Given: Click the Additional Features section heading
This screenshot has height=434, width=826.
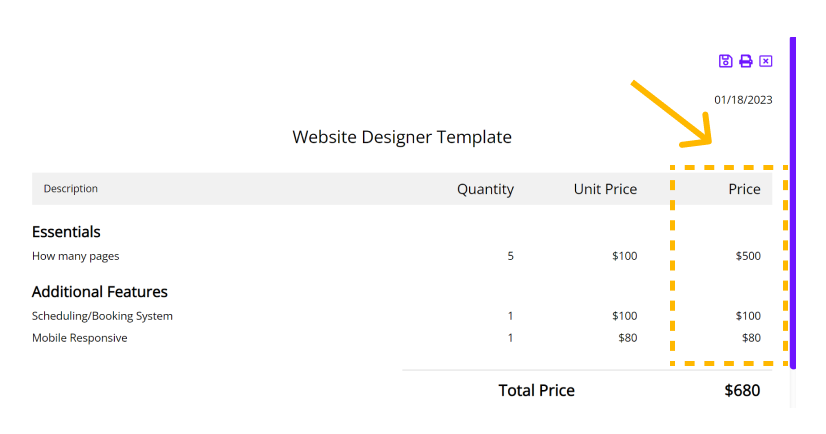Looking at the screenshot, I should pyautogui.click(x=100, y=292).
